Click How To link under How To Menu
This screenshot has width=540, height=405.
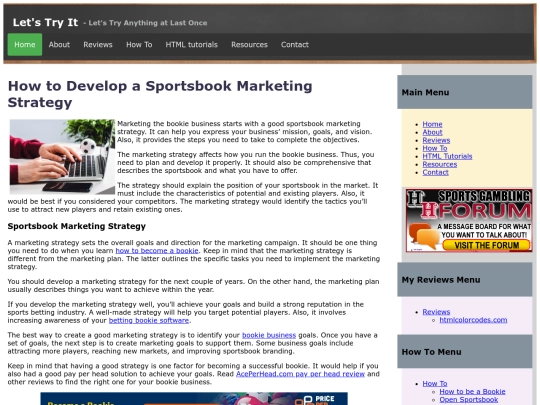click(435, 383)
